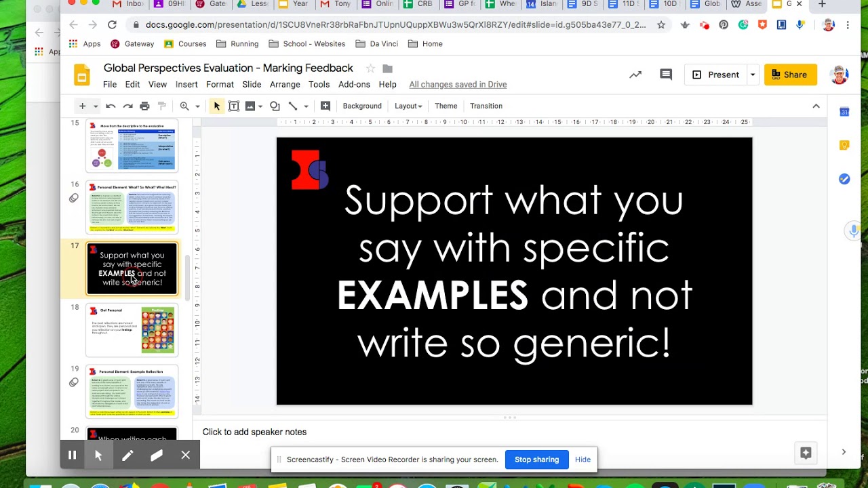Select the Shape tool
The image size is (868, 488).
(275, 106)
